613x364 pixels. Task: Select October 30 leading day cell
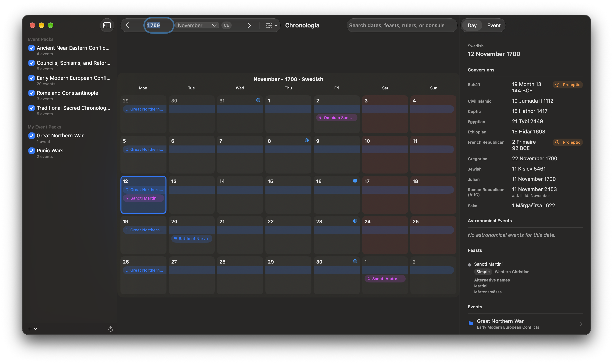coord(192,114)
